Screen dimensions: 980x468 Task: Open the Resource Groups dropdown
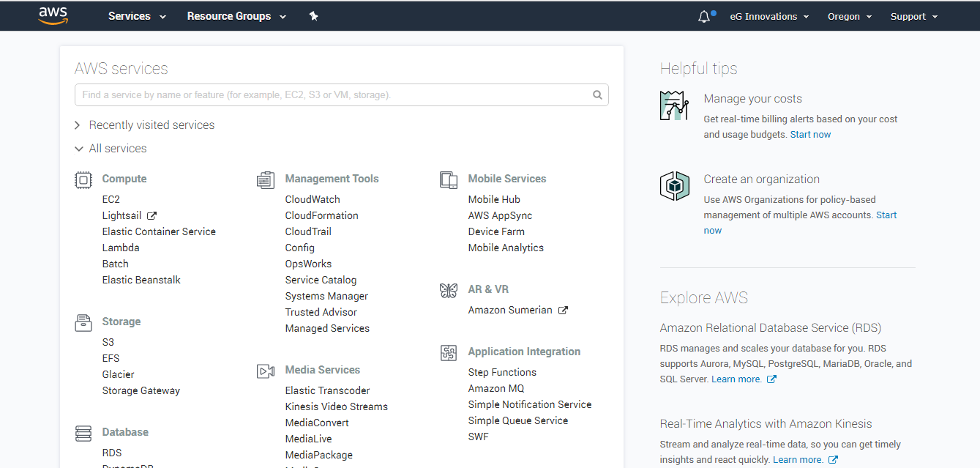236,16
